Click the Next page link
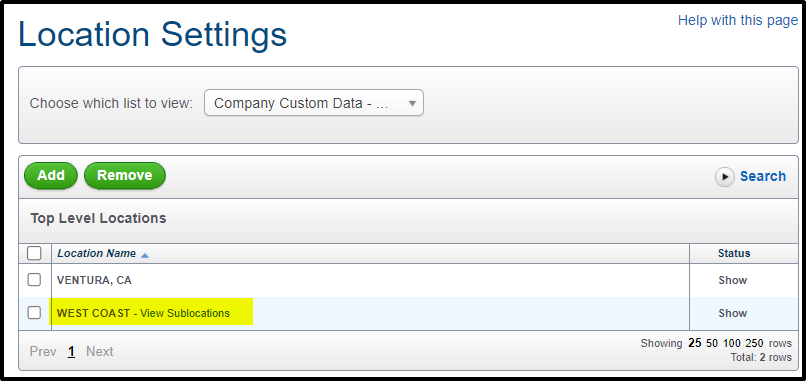Image resolution: width=806 pixels, height=381 pixels. coord(100,352)
